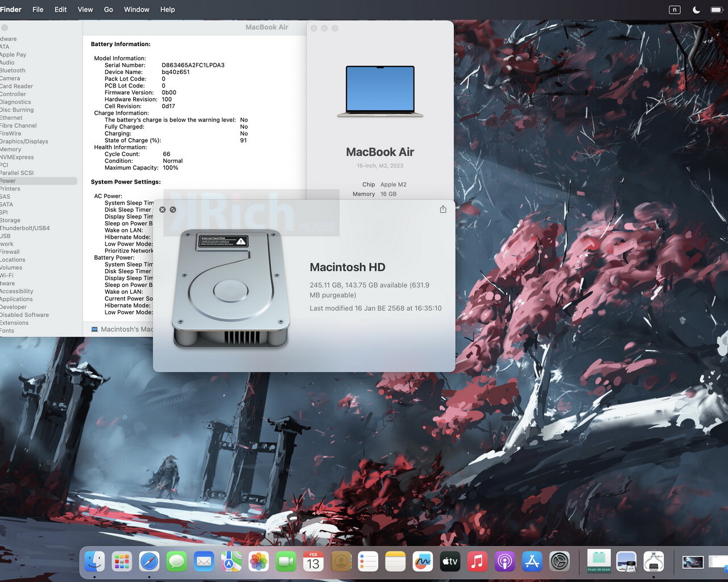Select Card Reader in sidebar
This screenshot has height=582, width=728.
tap(16, 86)
